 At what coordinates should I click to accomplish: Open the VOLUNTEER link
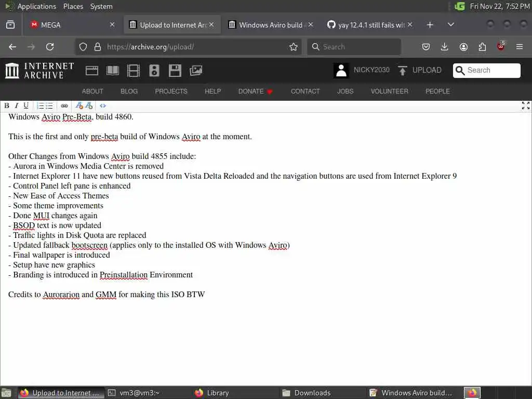click(389, 91)
